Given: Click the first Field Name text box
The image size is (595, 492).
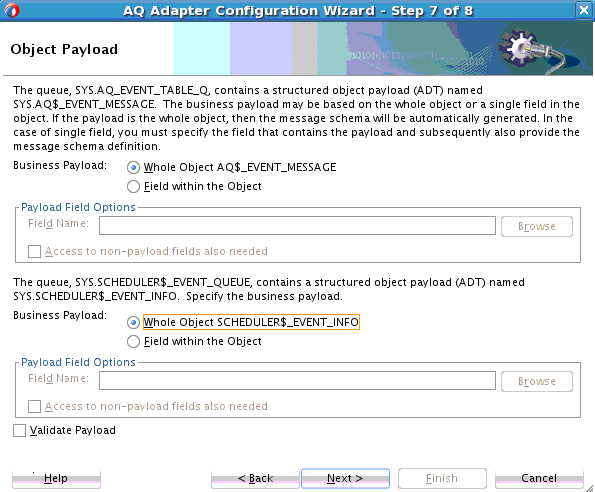Looking at the screenshot, I should (297, 226).
